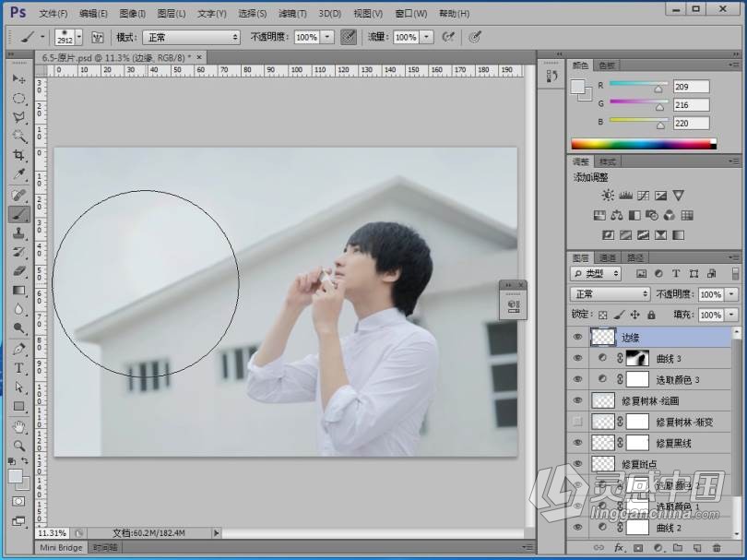Open the 窗口(W) menu
The width and height of the screenshot is (747, 560).
pyautogui.click(x=411, y=14)
